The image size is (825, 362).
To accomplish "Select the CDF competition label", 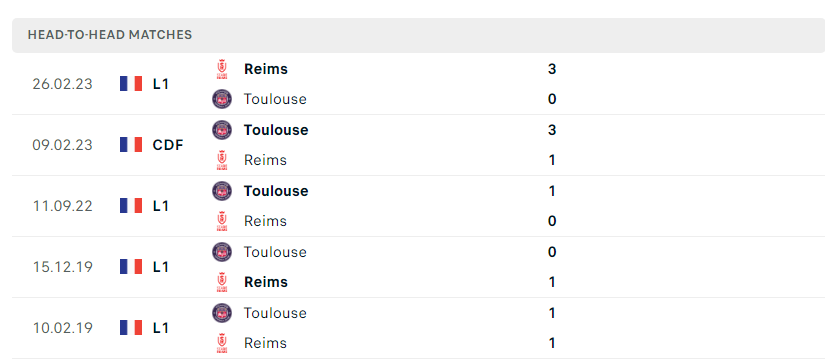I will [168, 145].
